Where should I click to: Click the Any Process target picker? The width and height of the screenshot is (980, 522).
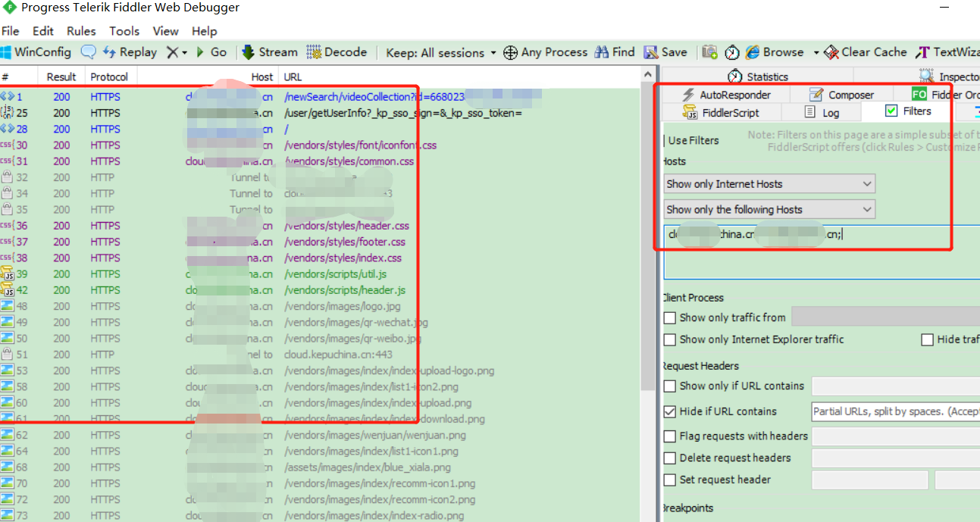point(545,52)
